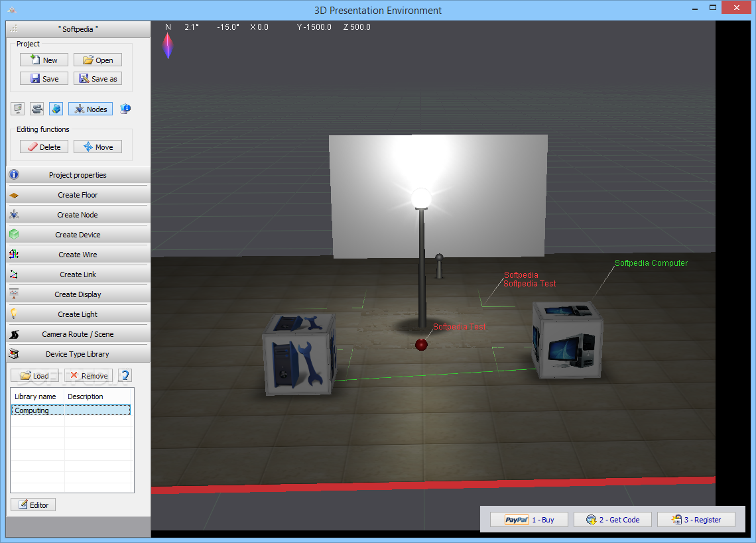Expand the Create Device section
The image size is (756, 543).
click(x=78, y=234)
